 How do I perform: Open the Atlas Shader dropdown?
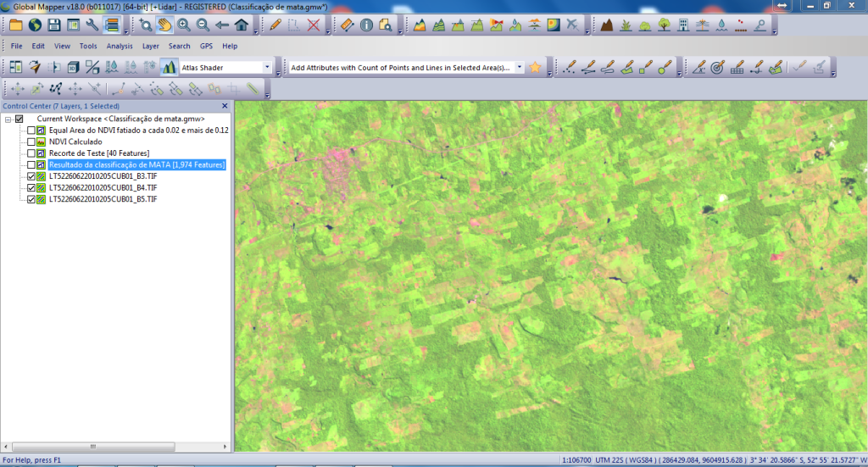pos(267,67)
